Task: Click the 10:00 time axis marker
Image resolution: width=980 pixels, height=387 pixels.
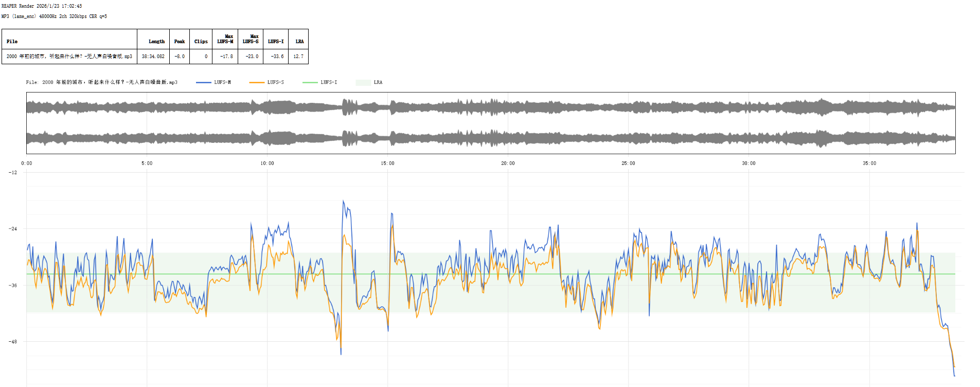Action: click(267, 163)
